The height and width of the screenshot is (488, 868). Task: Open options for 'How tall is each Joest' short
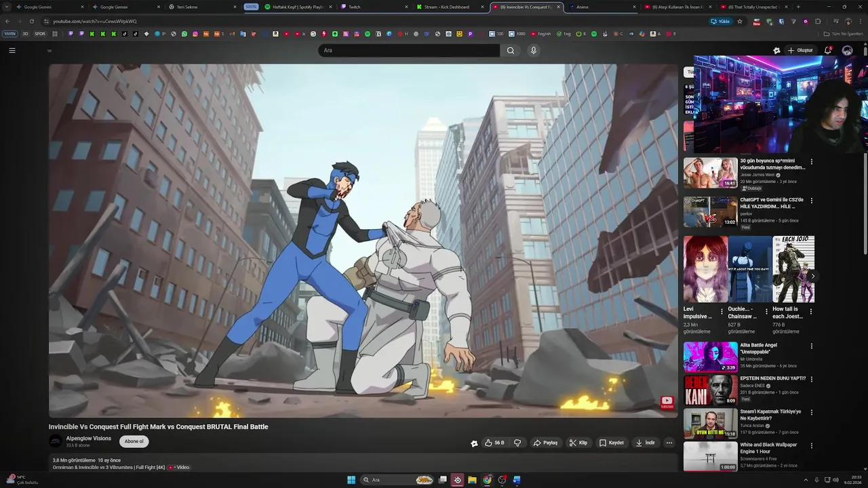click(811, 312)
